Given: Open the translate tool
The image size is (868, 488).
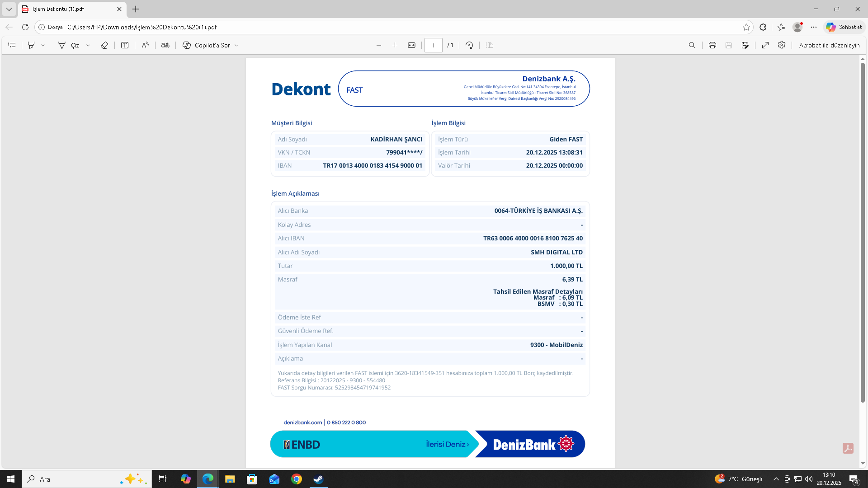Looking at the screenshot, I should click(x=165, y=45).
